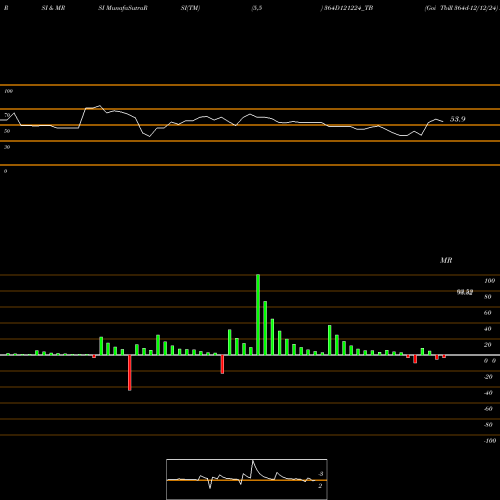Click the 'SI(TM)' header label
The image size is (500, 500).
point(190,8)
